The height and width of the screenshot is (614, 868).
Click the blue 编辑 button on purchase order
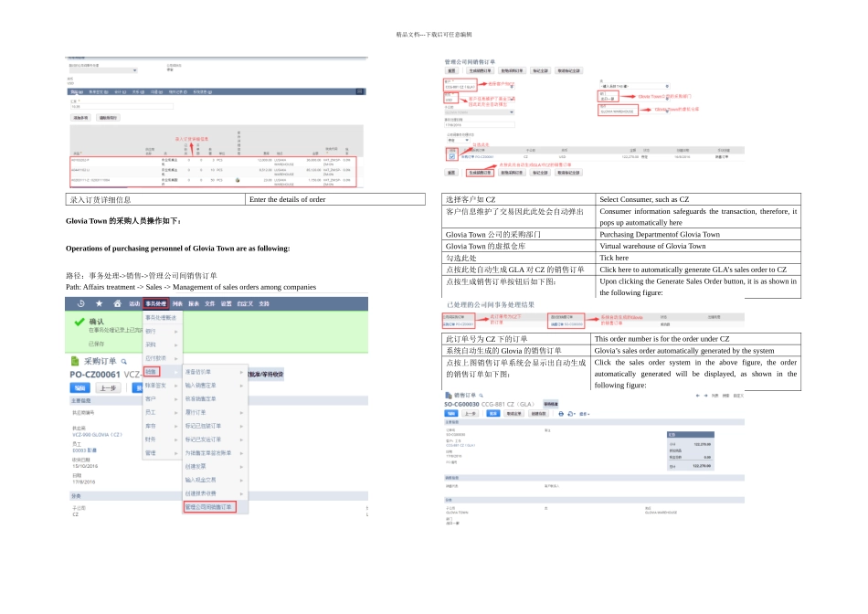pyautogui.click(x=79, y=388)
